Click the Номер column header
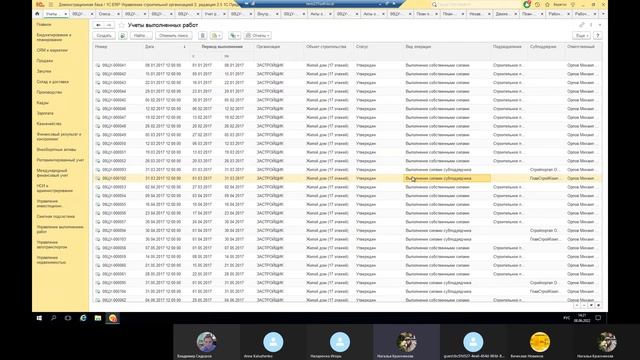 (x=118, y=47)
